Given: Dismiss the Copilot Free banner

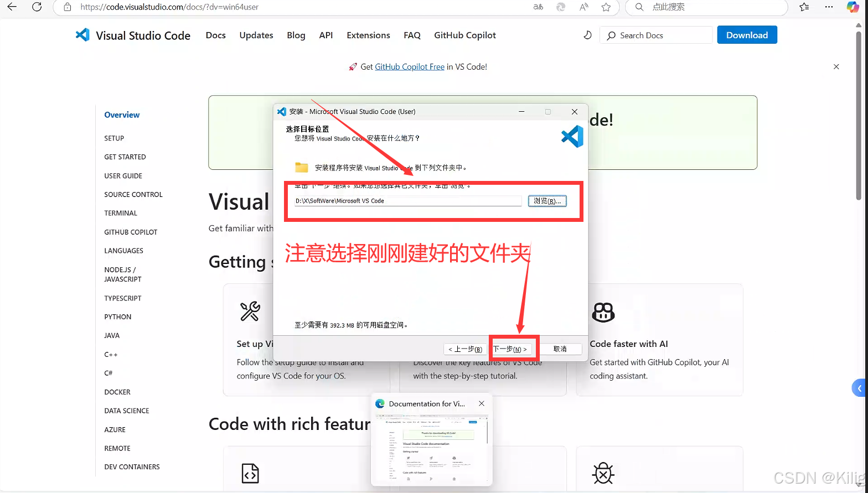Looking at the screenshot, I should click(x=836, y=66).
